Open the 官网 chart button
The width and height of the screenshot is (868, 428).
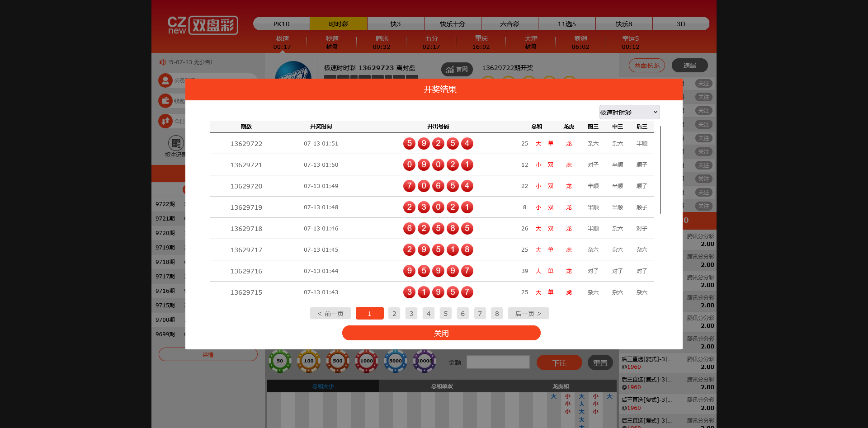457,69
